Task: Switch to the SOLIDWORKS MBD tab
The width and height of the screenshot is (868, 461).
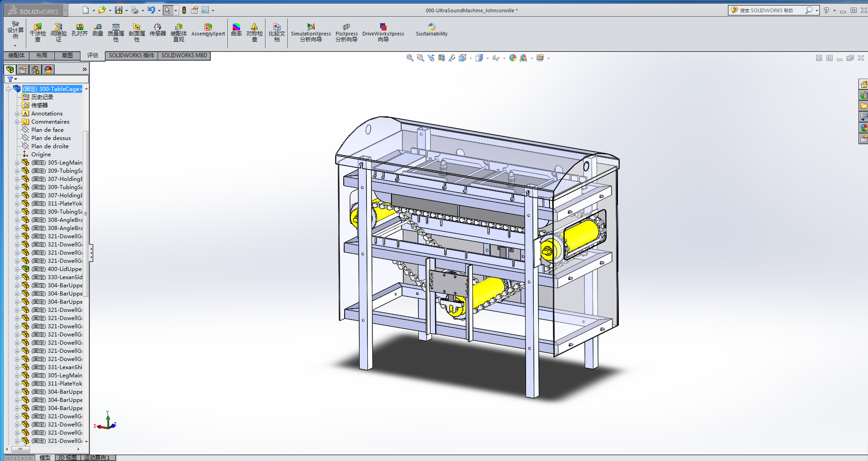Action: point(184,55)
